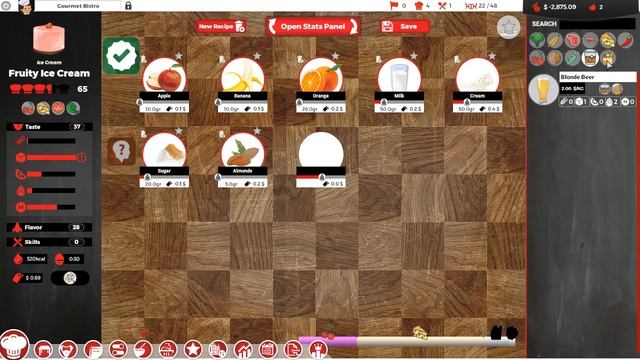Click the Taste stat row
This screenshot has width=640, height=360.
coord(49,127)
